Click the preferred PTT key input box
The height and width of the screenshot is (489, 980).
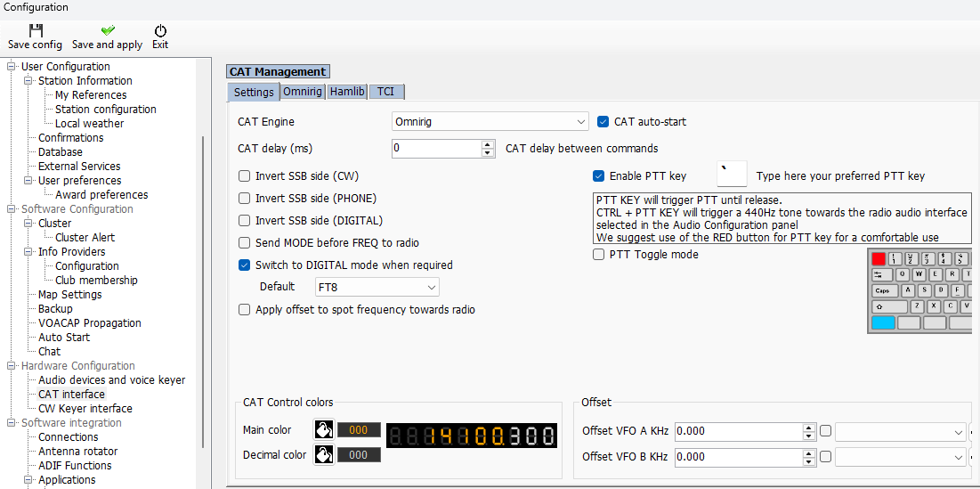pyautogui.click(x=732, y=173)
